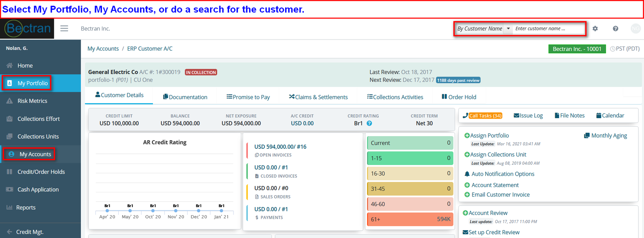Click the Collections Units sidebar icon

click(x=9, y=137)
